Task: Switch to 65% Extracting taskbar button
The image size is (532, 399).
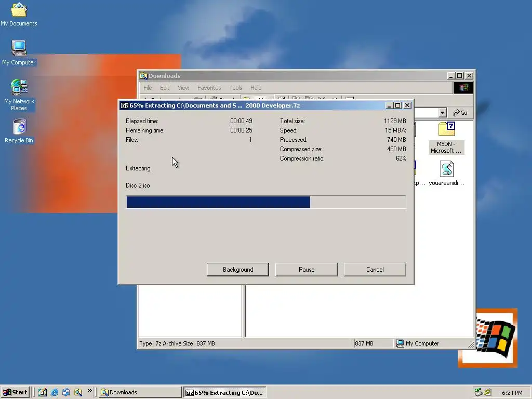Action: click(224, 392)
